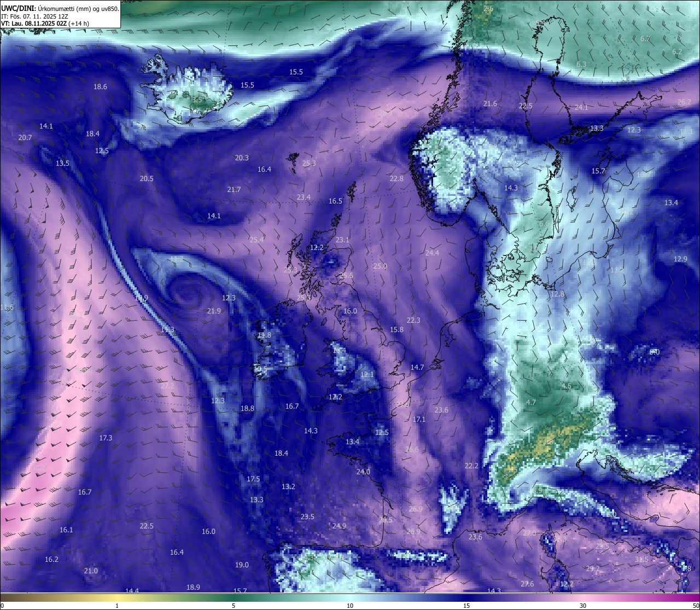
Task: Click the 20.7 value on the map
Action: coord(25,137)
